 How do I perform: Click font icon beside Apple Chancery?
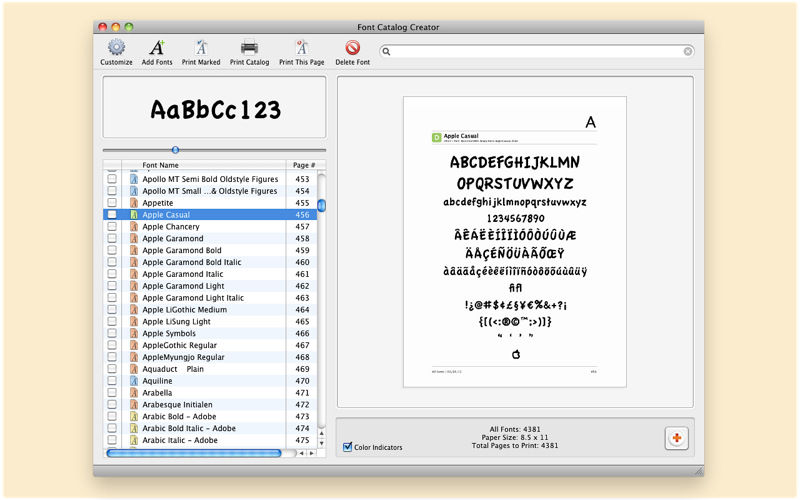134,227
